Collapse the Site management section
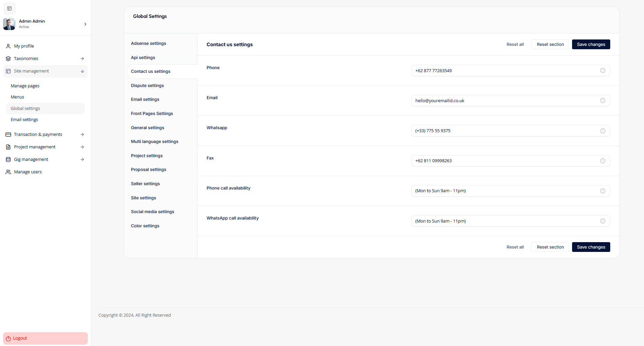The width and height of the screenshot is (644, 346). tap(82, 71)
